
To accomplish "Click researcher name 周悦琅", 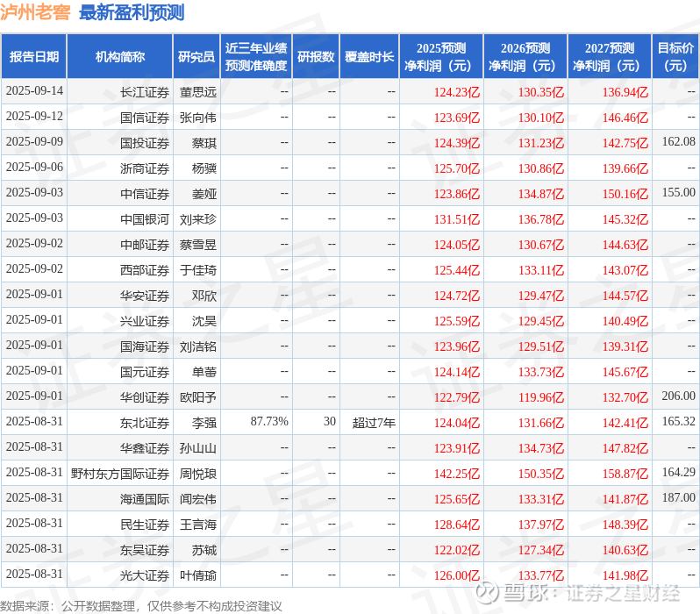I will tap(198, 475).
